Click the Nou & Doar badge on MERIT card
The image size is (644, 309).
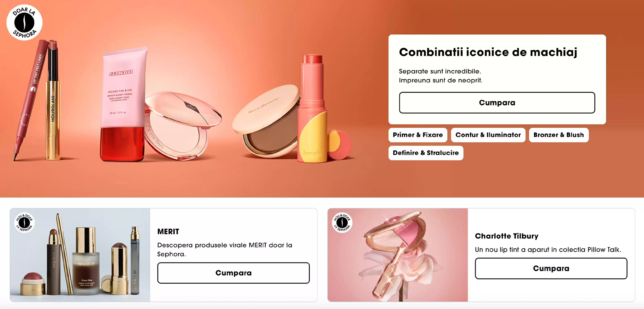25,222
